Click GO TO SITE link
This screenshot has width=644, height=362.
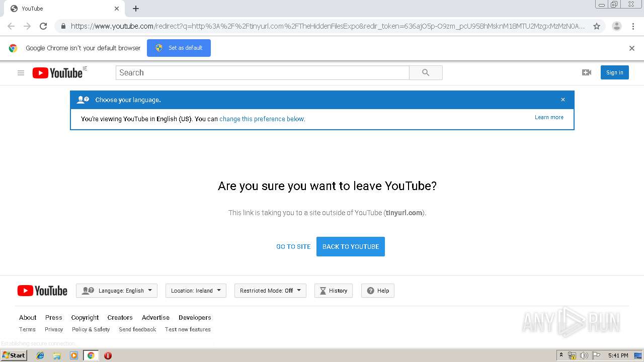pyautogui.click(x=293, y=247)
